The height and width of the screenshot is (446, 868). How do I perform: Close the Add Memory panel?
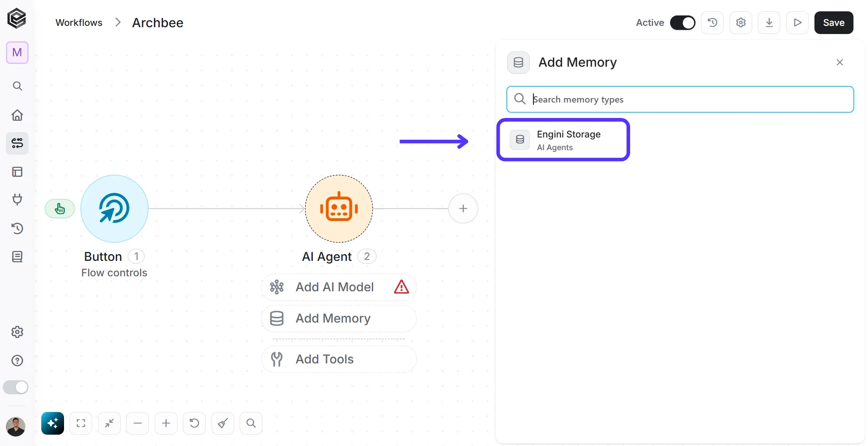pos(840,62)
